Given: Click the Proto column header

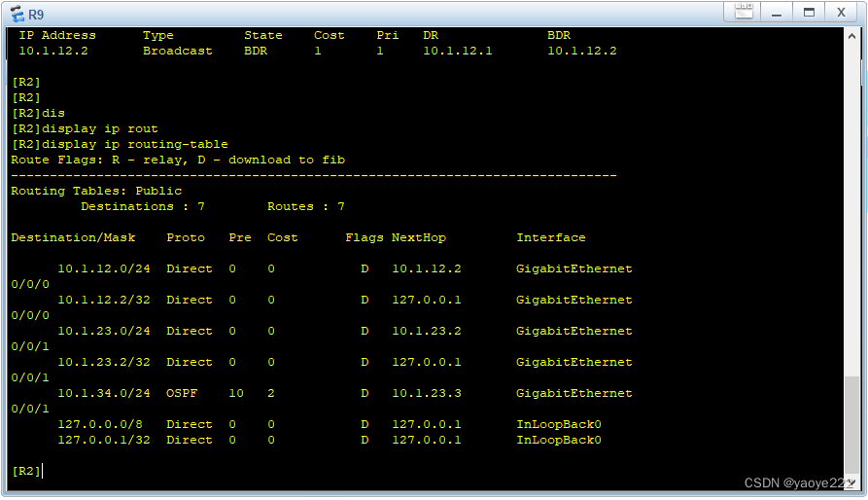Looking at the screenshot, I should click(186, 237).
